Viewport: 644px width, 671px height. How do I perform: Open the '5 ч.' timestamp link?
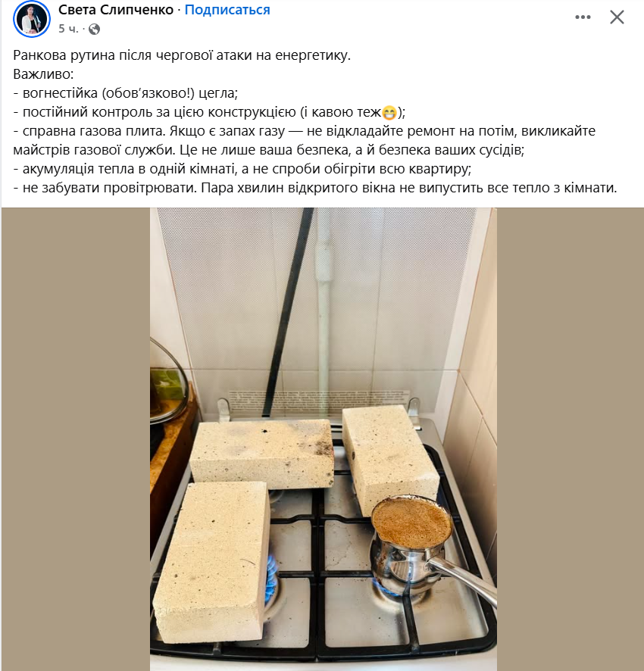[x=68, y=29]
